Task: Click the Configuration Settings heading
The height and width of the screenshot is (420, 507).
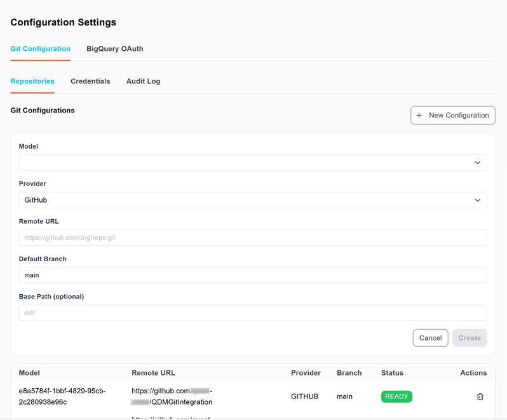Action: point(64,22)
